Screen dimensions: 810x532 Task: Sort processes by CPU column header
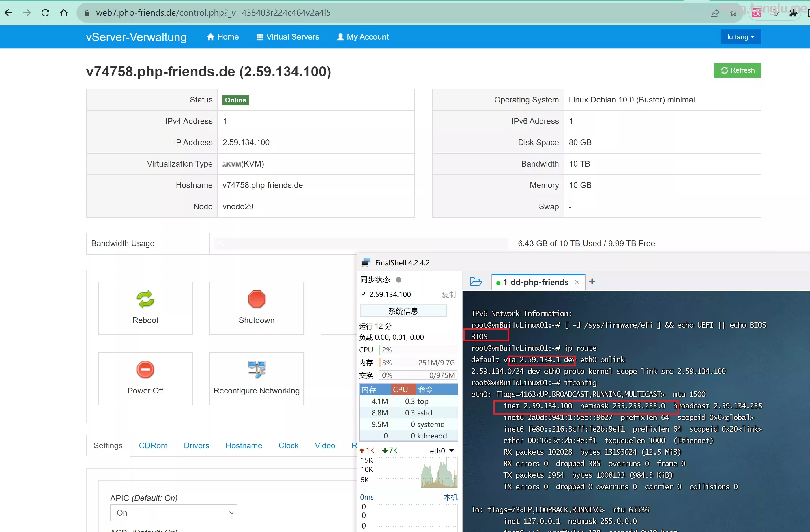(x=400, y=389)
